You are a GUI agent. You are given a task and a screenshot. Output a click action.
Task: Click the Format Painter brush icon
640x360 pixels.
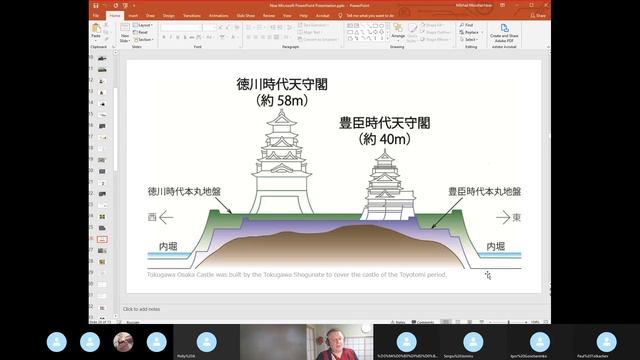106,39
